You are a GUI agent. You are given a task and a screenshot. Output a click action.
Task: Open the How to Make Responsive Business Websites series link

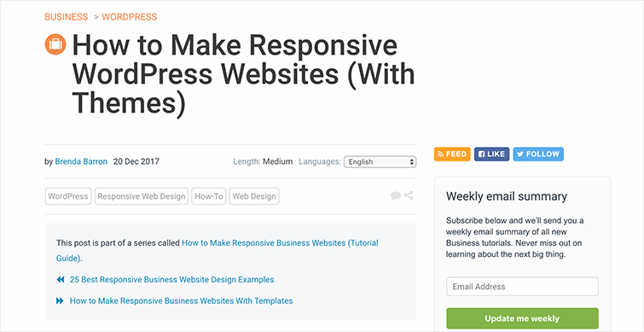click(218, 250)
